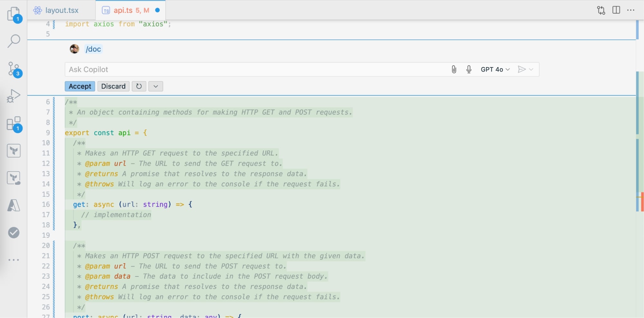Discard the Copilot suggested changes
Screen dimensions: 644x318
click(x=113, y=86)
